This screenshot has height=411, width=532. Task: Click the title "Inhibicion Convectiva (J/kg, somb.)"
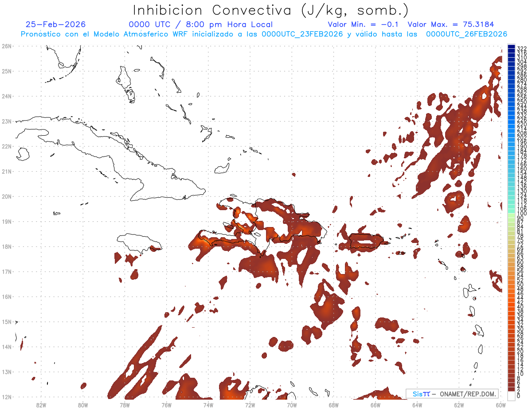271,10
